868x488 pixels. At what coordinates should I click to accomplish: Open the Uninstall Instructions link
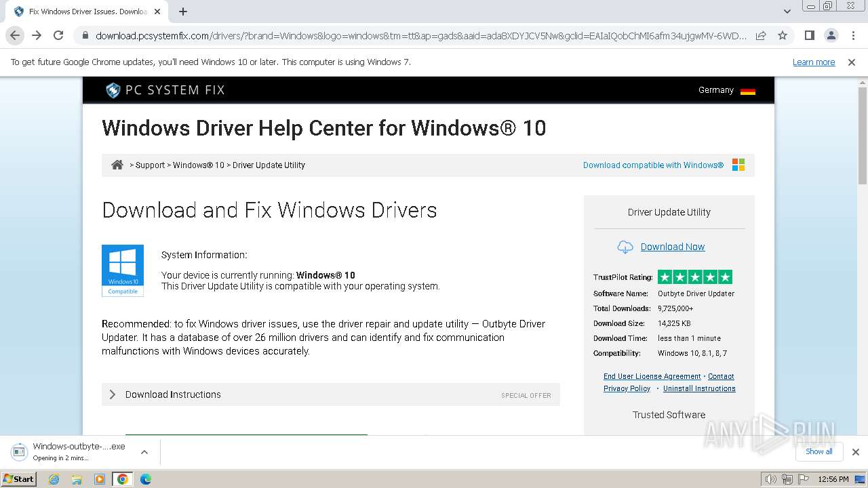699,388
